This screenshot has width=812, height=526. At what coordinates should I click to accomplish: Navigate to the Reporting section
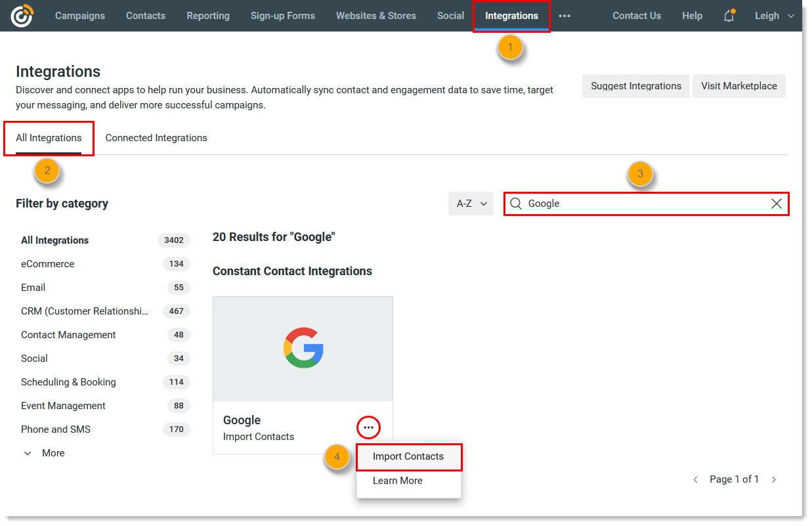[207, 15]
